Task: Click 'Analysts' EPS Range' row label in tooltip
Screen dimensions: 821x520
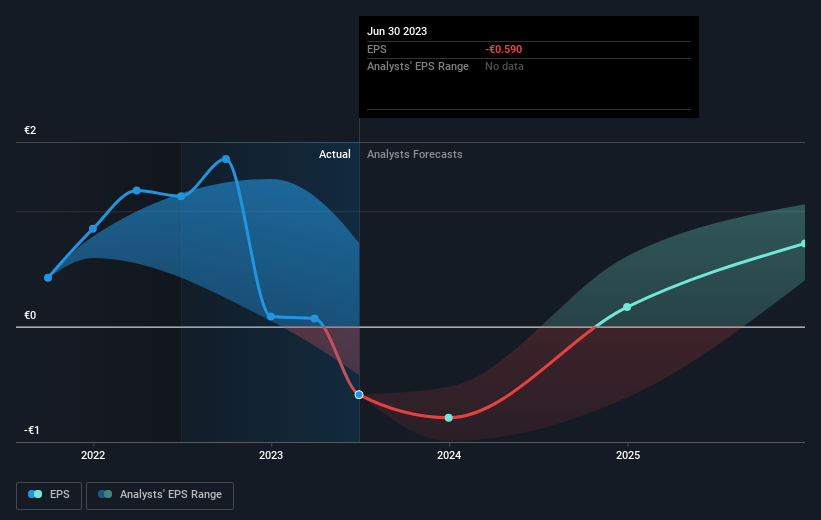Action: tap(418, 67)
